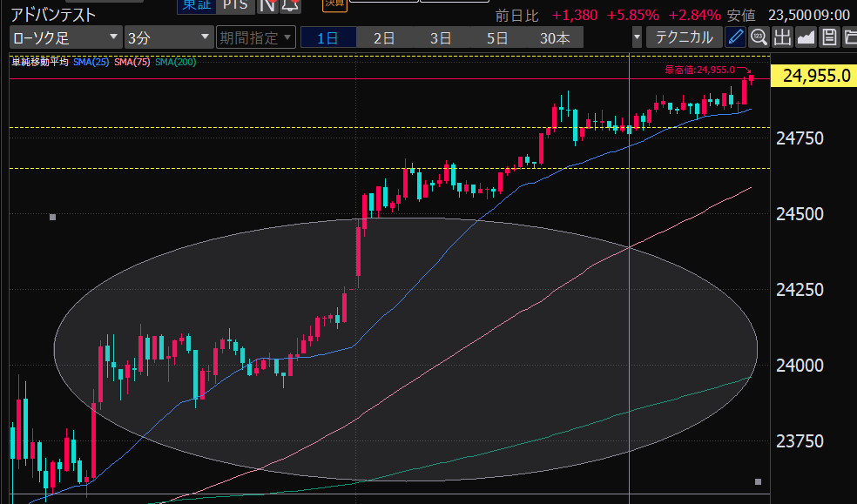Click the folder icon at top right
The image size is (857, 504).
[849, 37]
